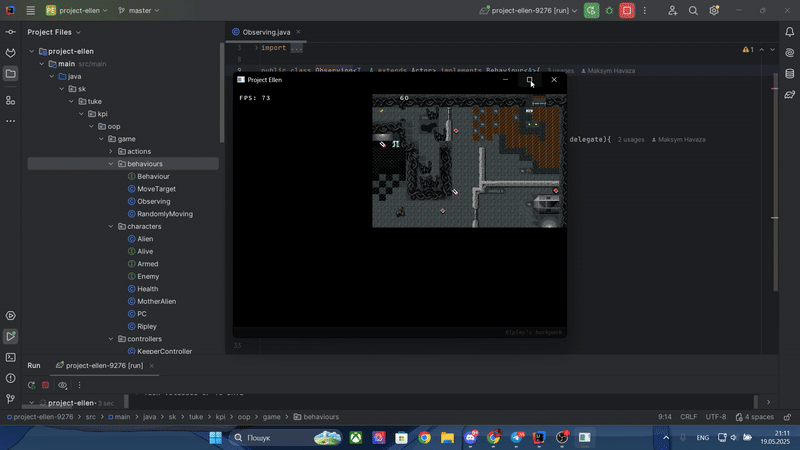Image resolution: width=800 pixels, height=450 pixels.
Task: Open the Run tool window icon
Action: click(10, 337)
